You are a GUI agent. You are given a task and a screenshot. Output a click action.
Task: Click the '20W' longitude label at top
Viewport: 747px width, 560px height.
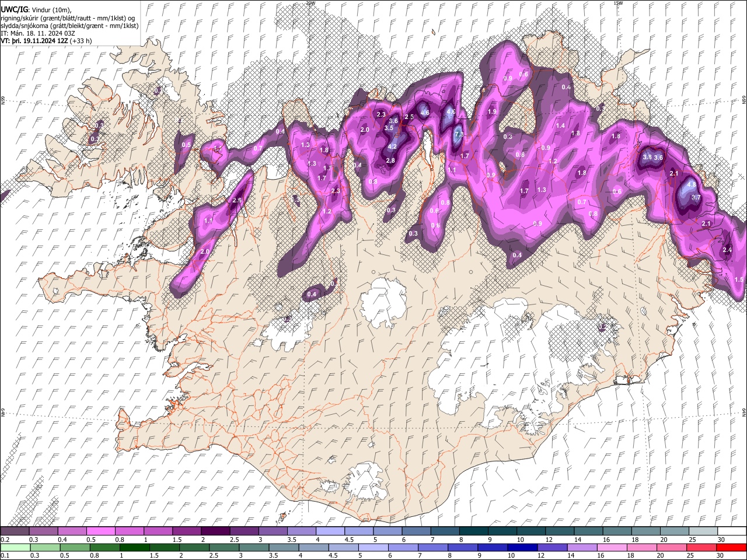tap(310, 3)
